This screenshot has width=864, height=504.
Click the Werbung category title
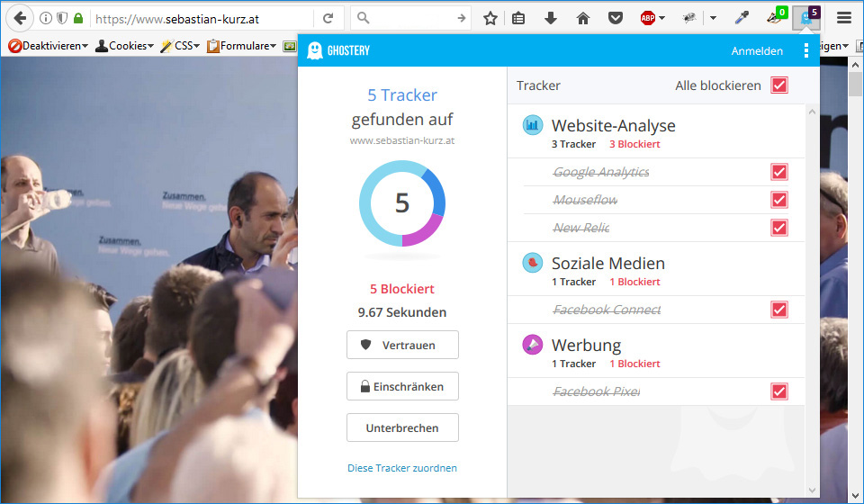[x=586, y=346]
